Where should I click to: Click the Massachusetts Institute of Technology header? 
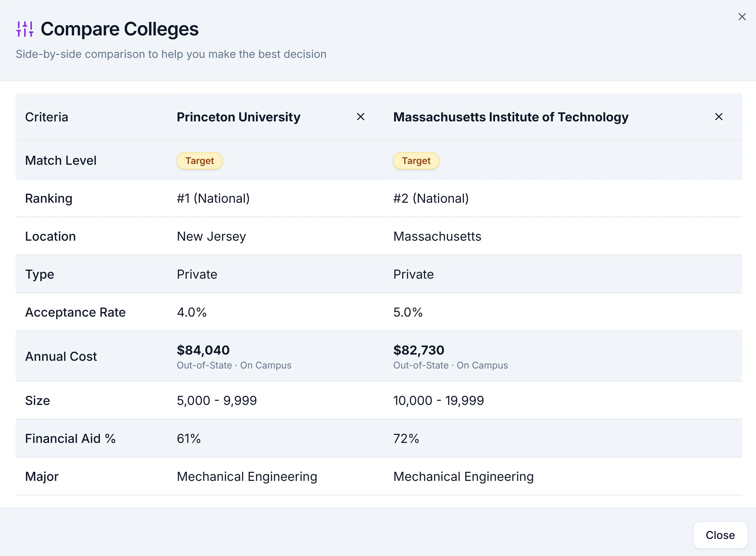pos(511,117)
